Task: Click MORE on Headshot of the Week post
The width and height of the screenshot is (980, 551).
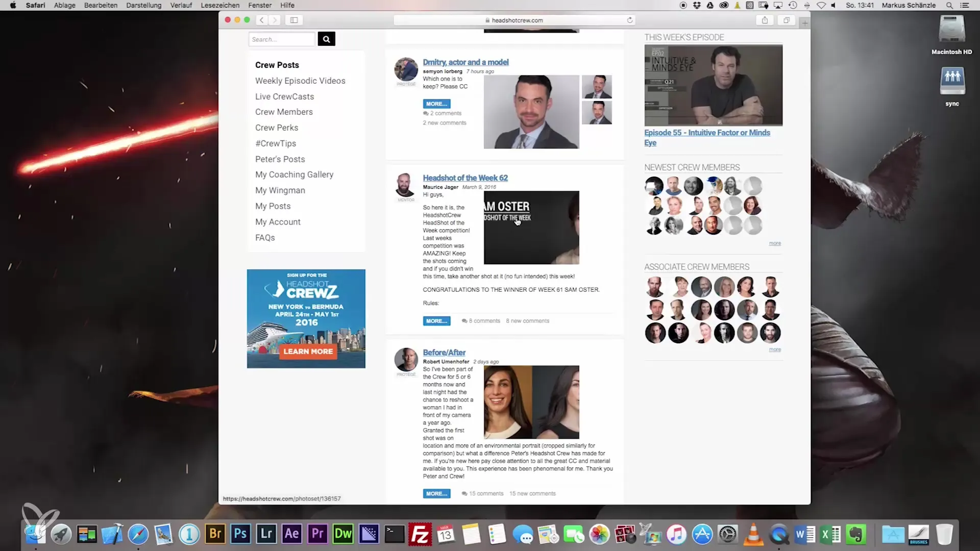Action: pyautogui.click(x=436, y=321)
